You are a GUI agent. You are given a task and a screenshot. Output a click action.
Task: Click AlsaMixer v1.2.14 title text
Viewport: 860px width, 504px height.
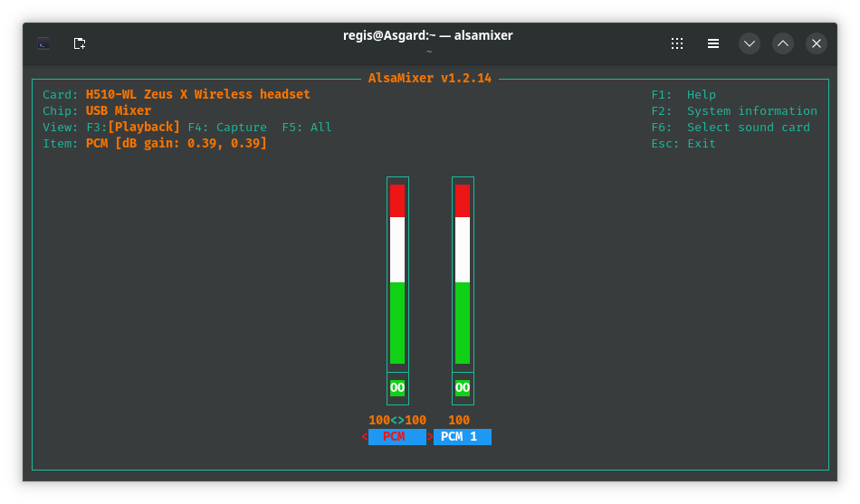tap(429, 78)
